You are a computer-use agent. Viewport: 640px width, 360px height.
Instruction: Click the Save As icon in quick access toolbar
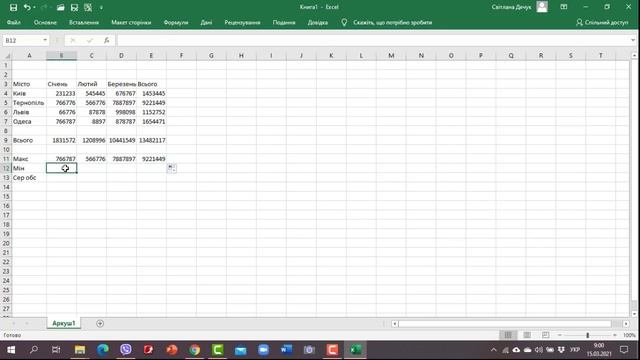[74, 7]
